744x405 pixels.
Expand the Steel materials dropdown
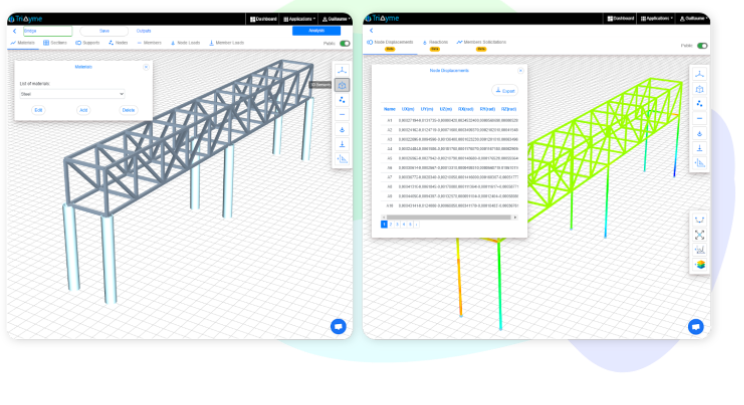click(72, 93)
